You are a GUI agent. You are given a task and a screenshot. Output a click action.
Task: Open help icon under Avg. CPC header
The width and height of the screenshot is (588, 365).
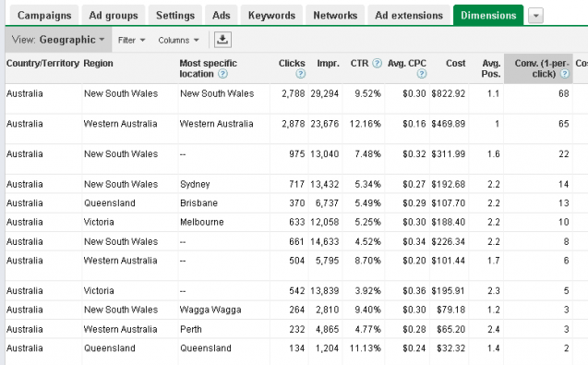click(422, 74)
